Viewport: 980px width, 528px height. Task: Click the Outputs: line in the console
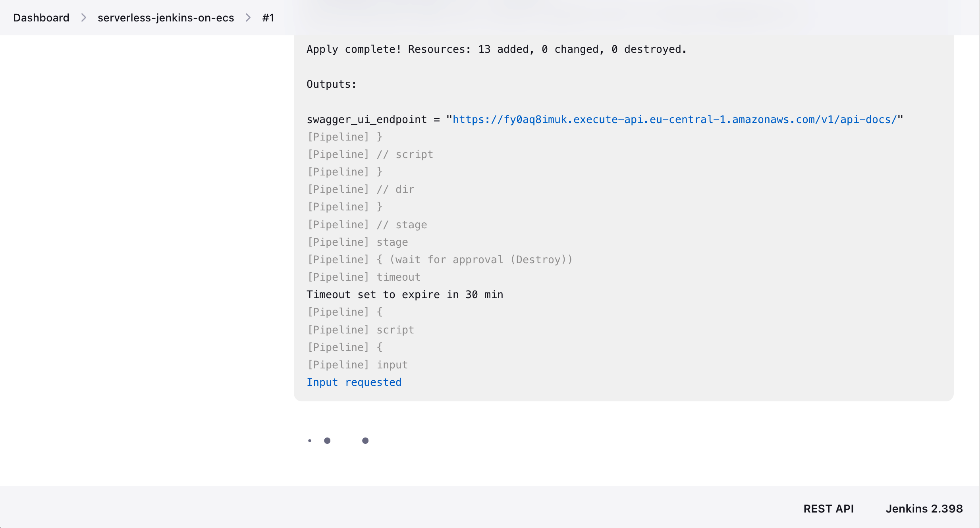(x=331, y=84)
